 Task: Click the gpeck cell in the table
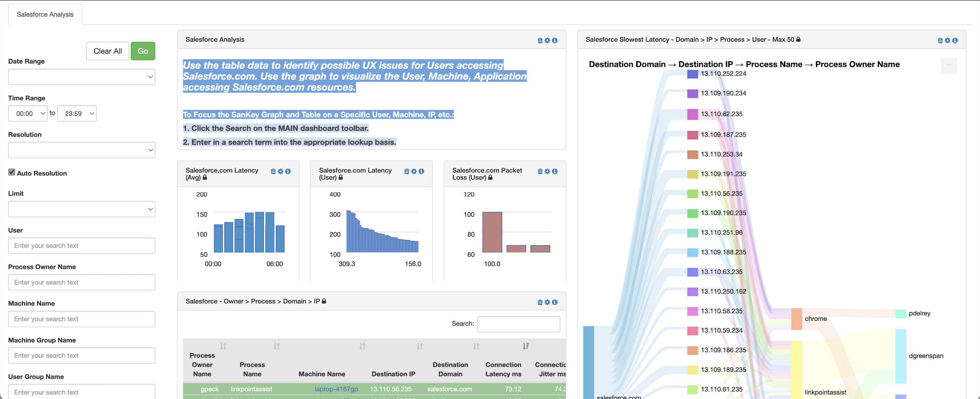pyautogui.click(x=210, y=389)
